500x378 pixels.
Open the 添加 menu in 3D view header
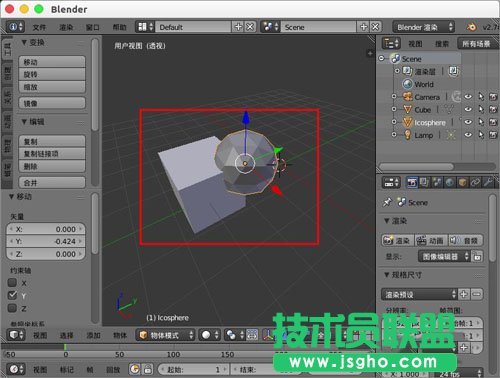93,335
